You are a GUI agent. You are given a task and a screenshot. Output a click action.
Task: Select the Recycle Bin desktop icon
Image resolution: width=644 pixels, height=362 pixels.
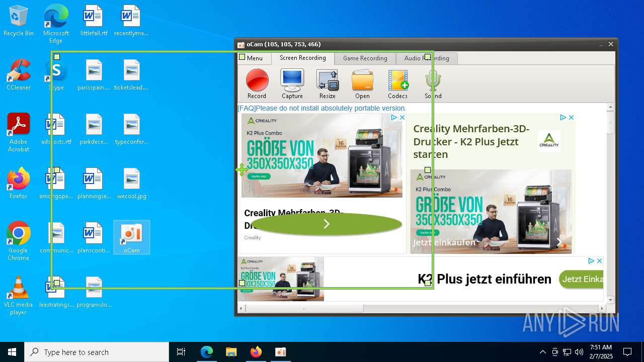[x=19, y=21]
